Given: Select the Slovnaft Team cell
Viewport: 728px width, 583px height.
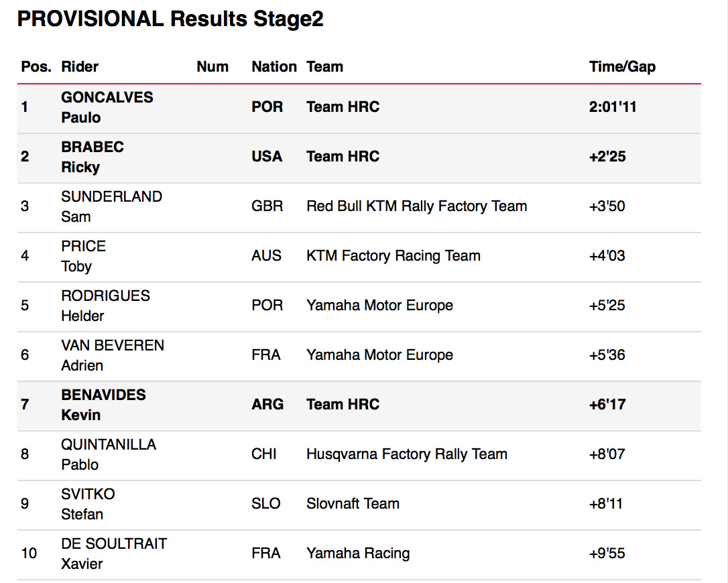Looking at the screenshot, I should tap(353, 504).
